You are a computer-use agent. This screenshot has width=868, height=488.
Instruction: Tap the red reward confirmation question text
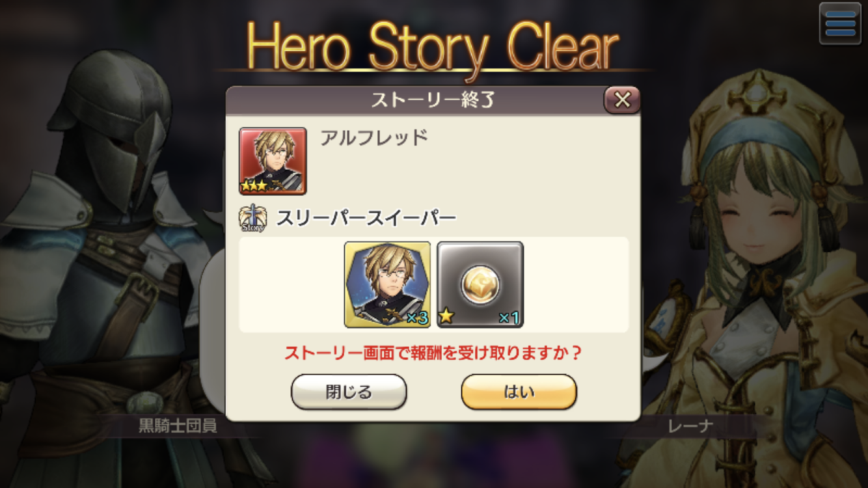tap(433, 353)
